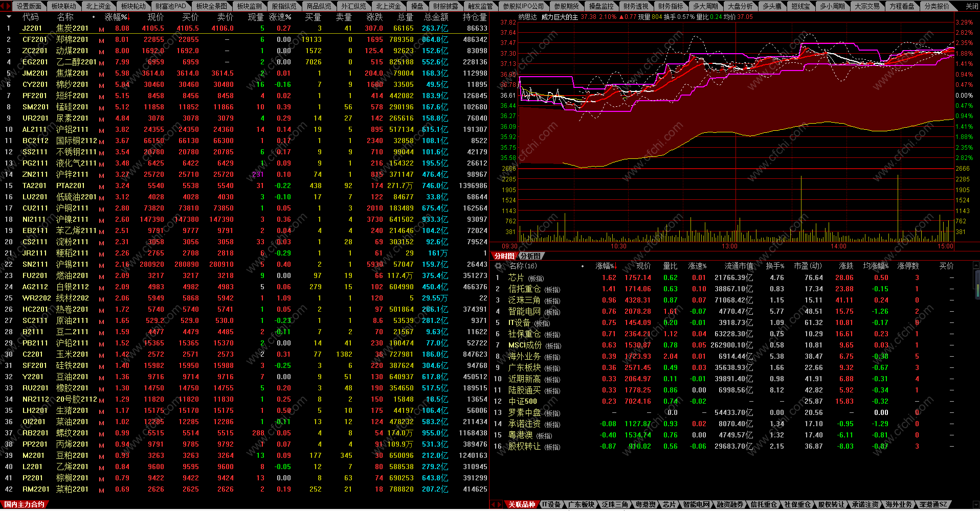Sort sector list by 换手% column
Screen dimensions: 980x511
point(775,266)
